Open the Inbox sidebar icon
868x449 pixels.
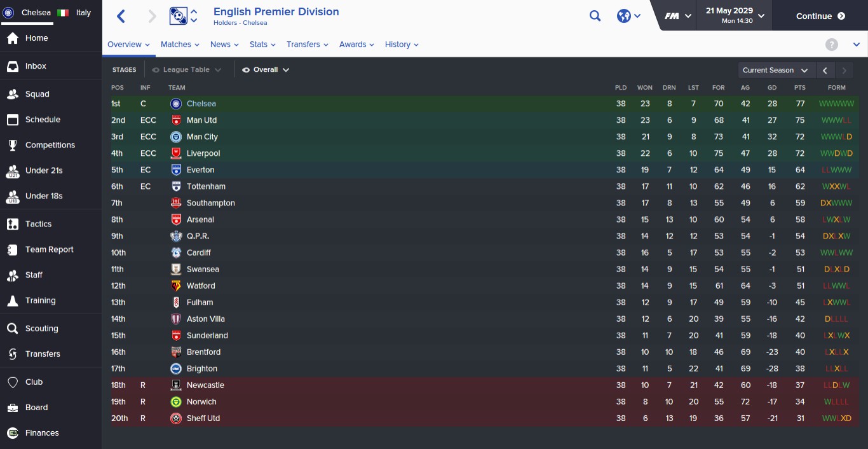[12, 66]
